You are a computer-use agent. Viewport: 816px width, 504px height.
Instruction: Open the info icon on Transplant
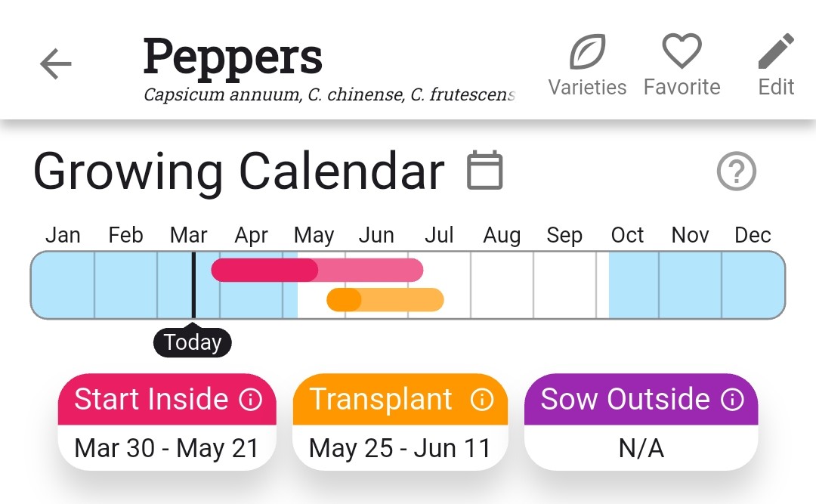tap(482, 400)
